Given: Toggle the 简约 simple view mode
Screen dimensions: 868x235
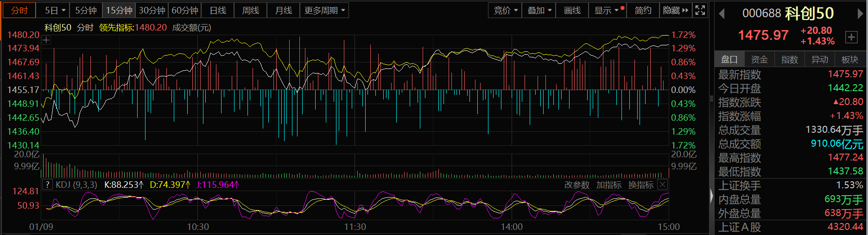Looking at the screenshot, I should click(x=643, y=10).
